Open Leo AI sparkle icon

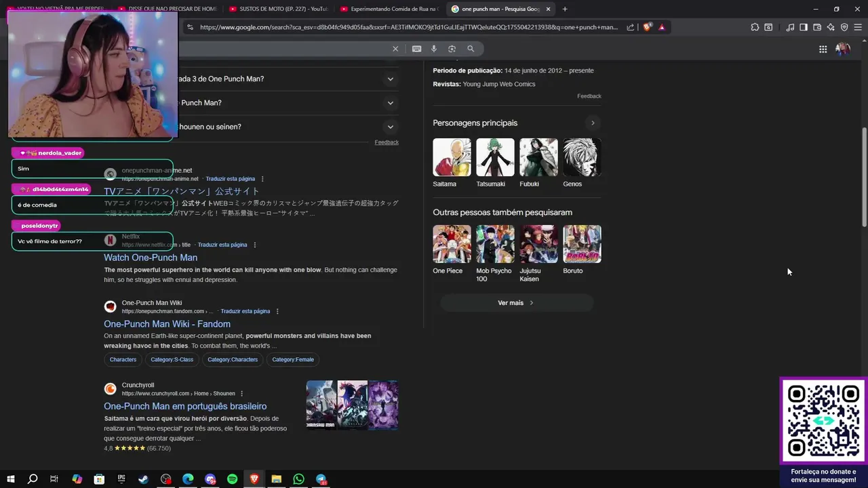click(x=831, y=27)
